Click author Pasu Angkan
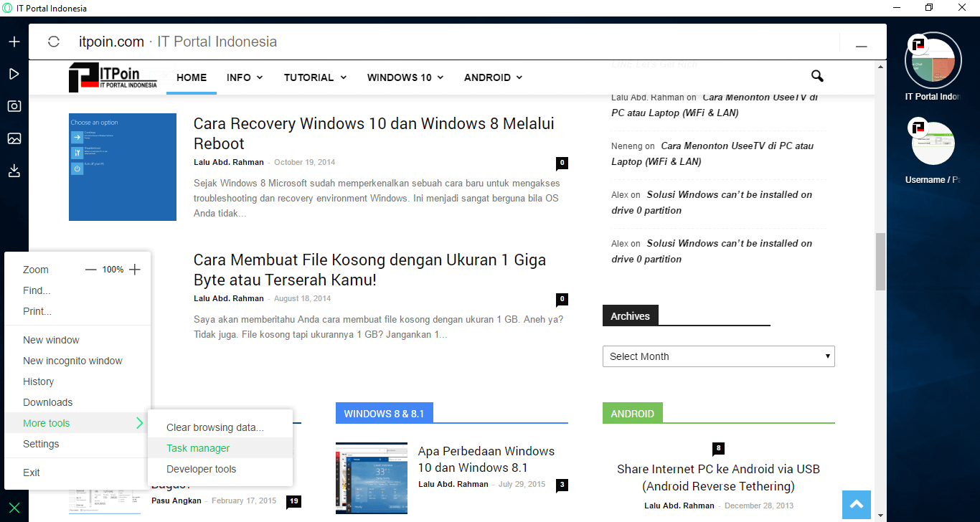Screen dimensions: 980x522 176,501
